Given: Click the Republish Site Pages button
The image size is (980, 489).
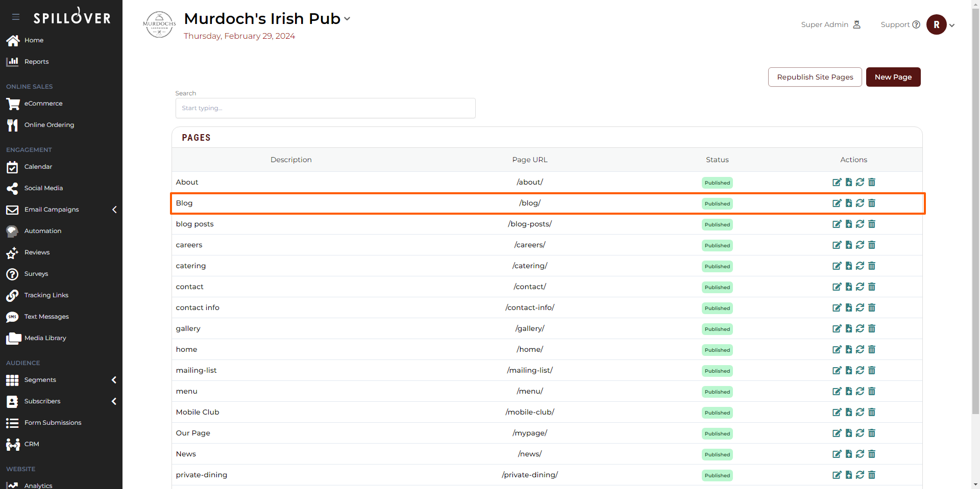Looking at the screenshot, I should coord(815,77).
